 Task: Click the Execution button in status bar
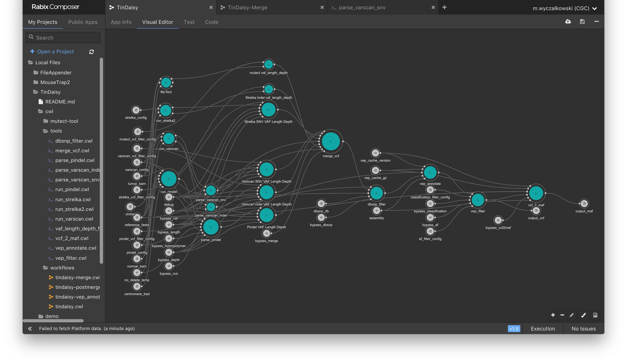543,328
